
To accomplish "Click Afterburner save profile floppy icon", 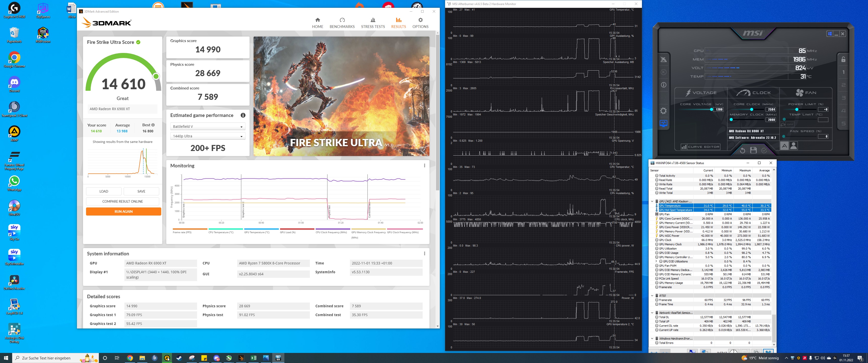I will coord(753,150).
